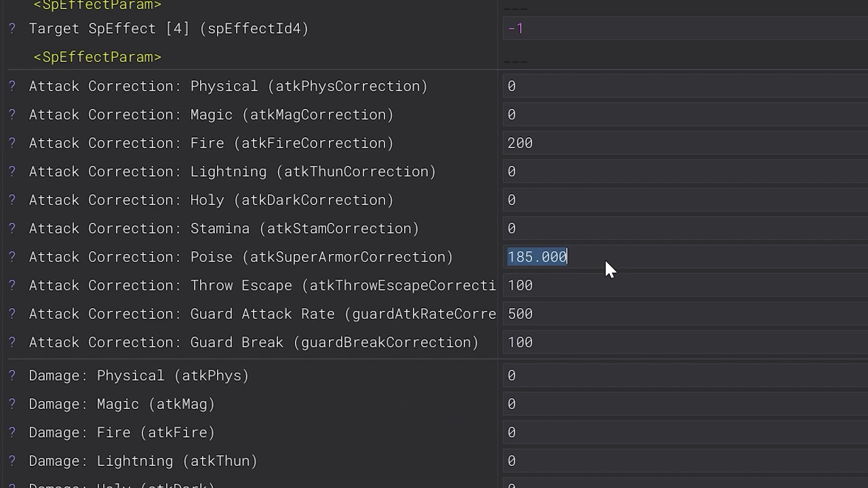This screenshot has width=868, height=488.
Task: Click help icon beside Attack Correction: Physical
Action: pyautogui.click(x=12, y=86)
